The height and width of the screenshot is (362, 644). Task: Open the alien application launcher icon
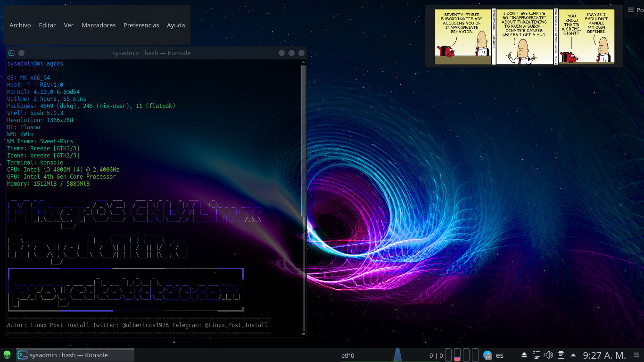pyautogui.click(x=7, y=355)
